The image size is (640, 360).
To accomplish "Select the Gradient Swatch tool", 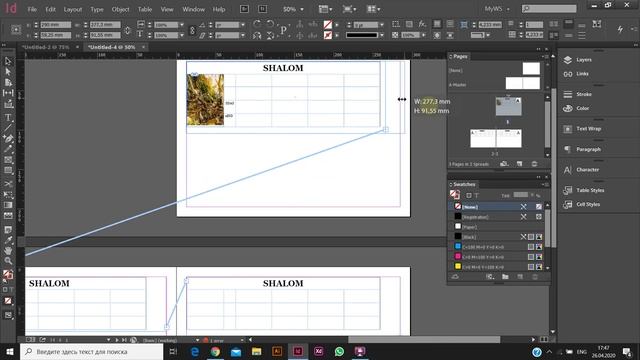I will [x=8, y=205].
